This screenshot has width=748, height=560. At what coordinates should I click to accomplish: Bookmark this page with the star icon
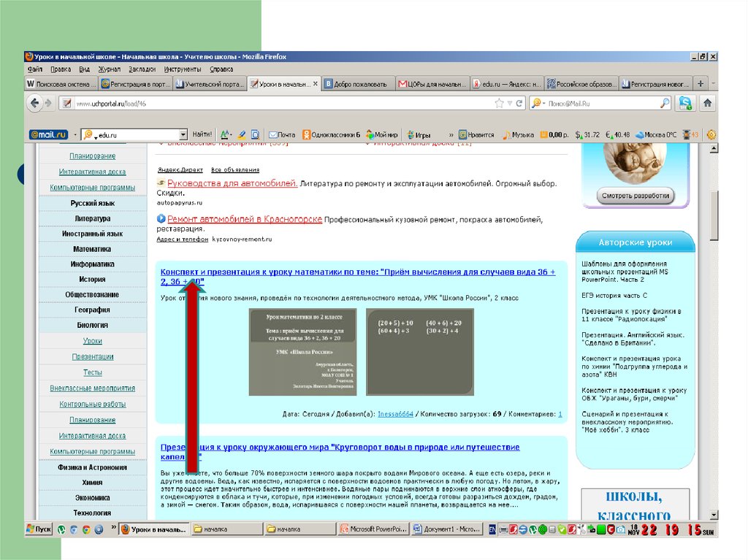pyautogui.click(x=500, y=104)
